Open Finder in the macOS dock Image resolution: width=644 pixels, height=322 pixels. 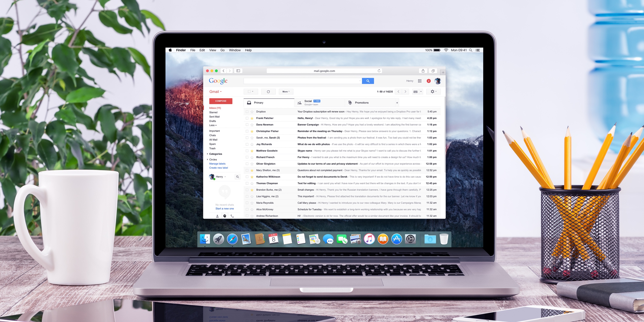tap(205, 239)
